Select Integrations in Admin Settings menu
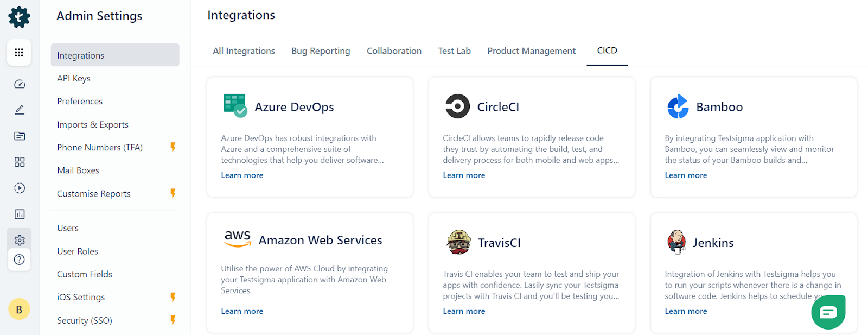 click(115, 55)
